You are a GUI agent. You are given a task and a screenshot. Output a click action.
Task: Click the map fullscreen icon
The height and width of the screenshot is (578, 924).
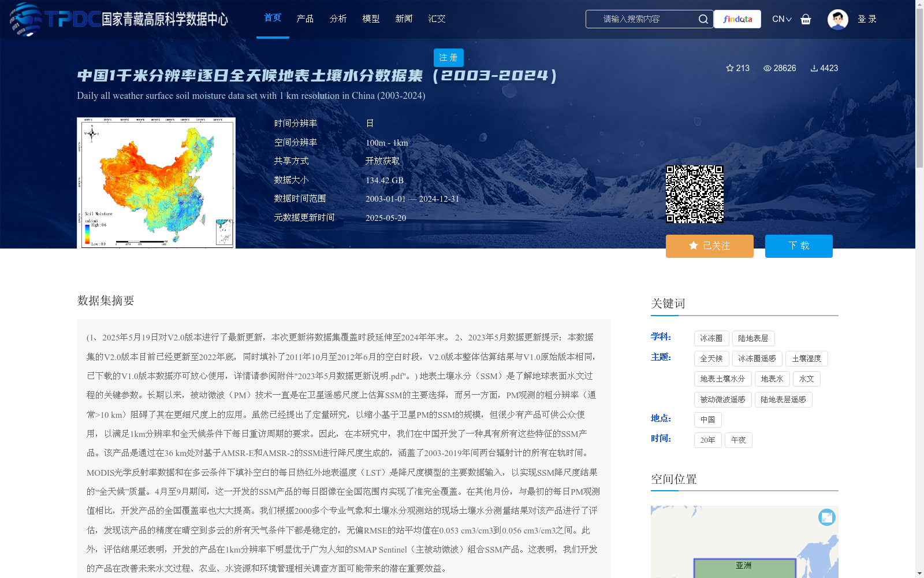click(827, 518)
